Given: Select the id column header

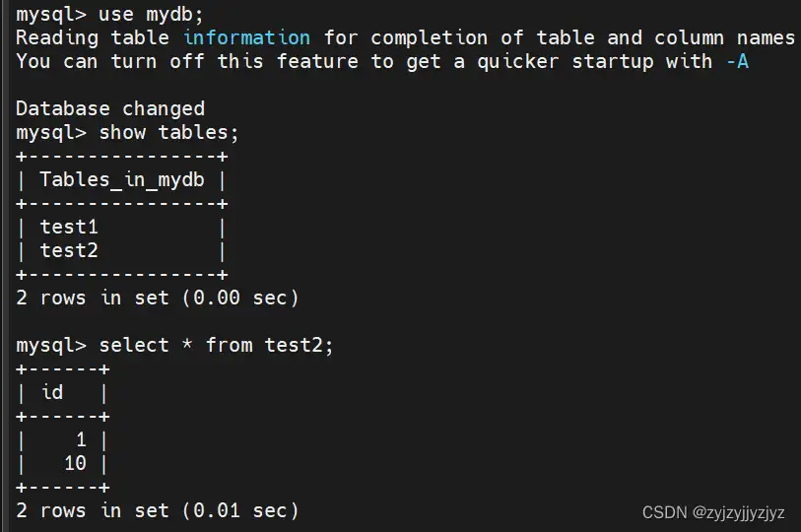Looking at the screenshot, I should click(52, 392).
